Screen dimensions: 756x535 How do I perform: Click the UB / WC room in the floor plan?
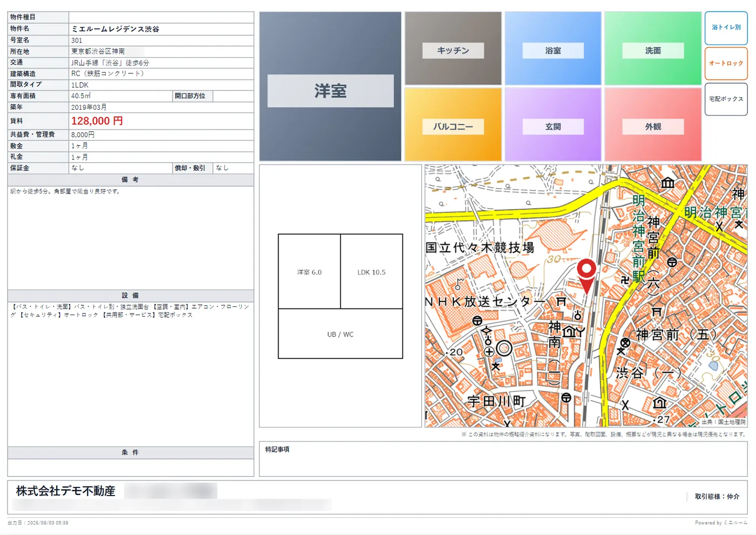click(x=340, y=334)
